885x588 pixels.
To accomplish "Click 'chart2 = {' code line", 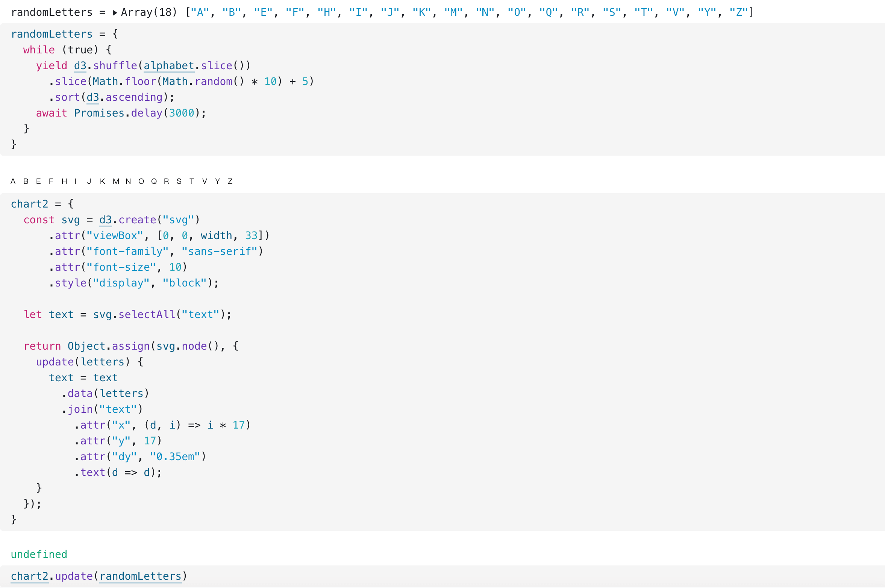I will pos(42,204).
